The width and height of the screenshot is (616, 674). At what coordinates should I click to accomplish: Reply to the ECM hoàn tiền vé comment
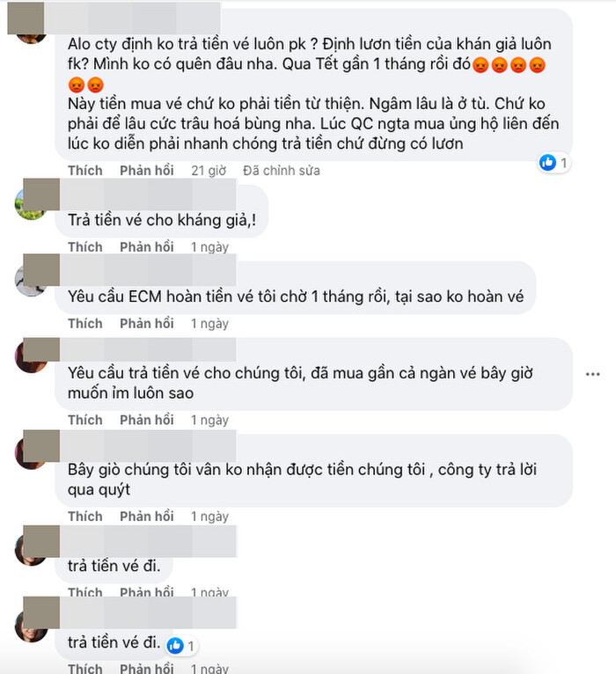pos(147,323)
